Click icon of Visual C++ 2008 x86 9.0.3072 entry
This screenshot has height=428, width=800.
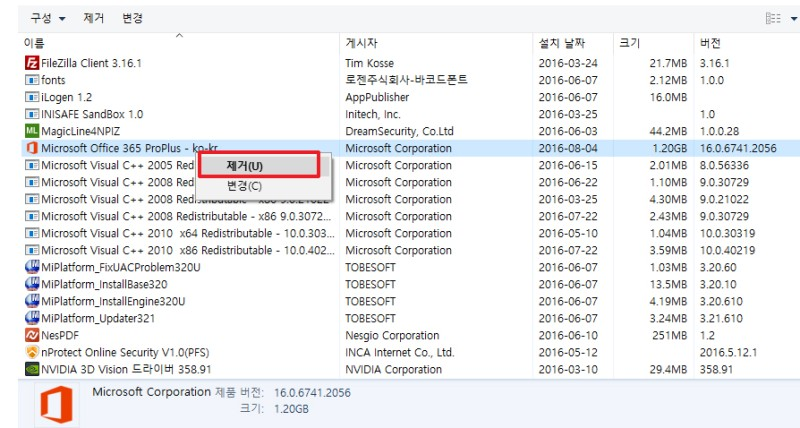32,216
